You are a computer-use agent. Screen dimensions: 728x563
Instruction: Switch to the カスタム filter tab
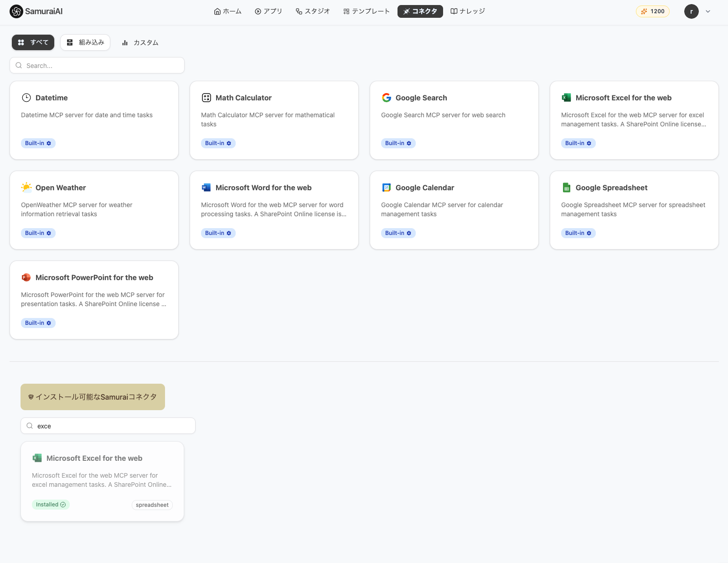[140, 42]
